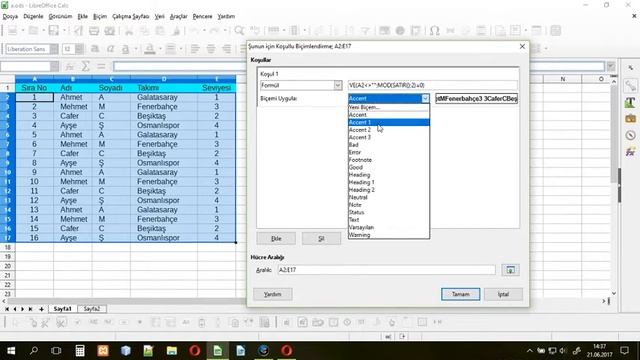
Task: Click the Align Left icon
Action: click(x=195, y=49)
